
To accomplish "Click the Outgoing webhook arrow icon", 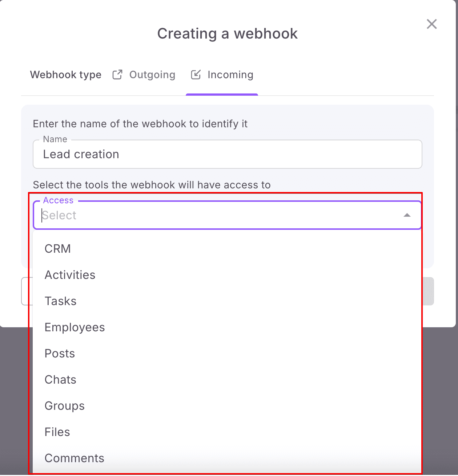I will click(x=117, y=75).
